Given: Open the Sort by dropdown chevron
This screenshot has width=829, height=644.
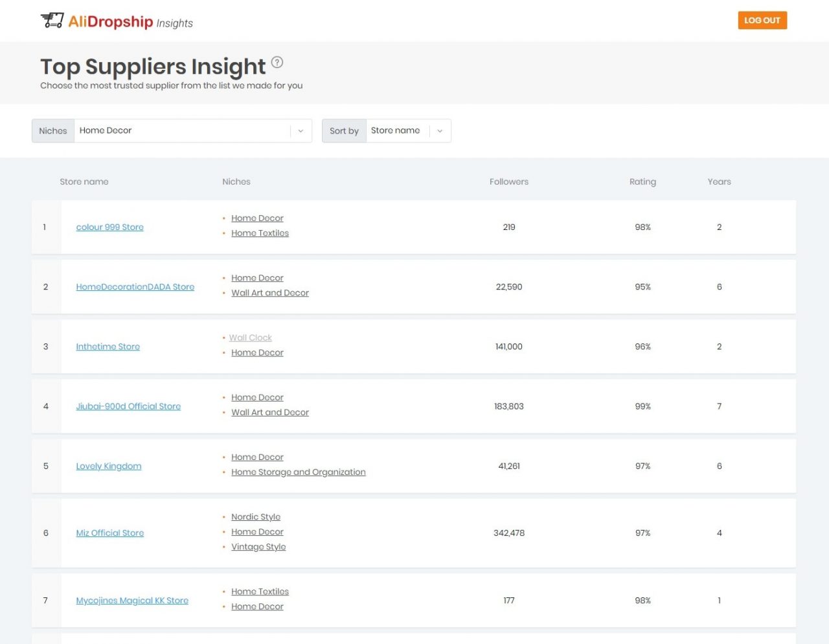Looking at the screenshot, I should pyautogui.click(x=440, y=131).
